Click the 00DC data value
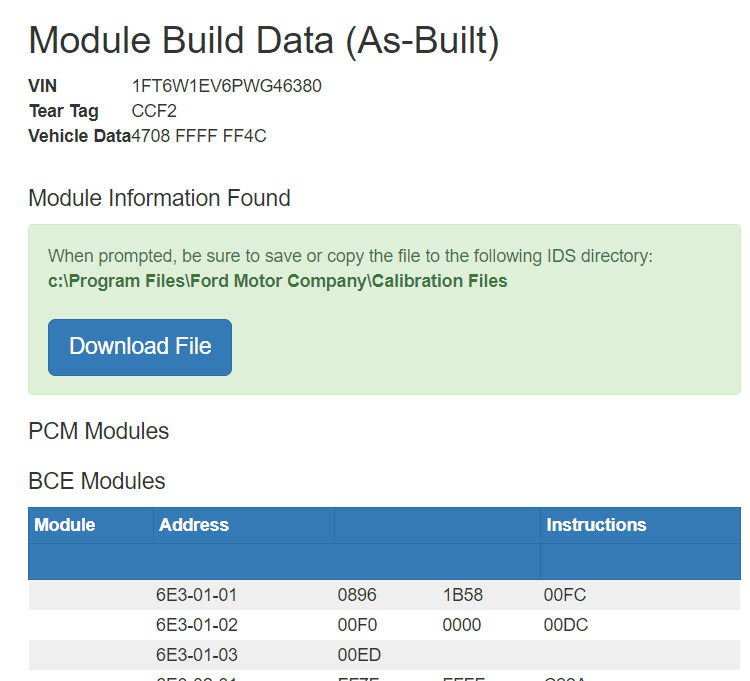This screenshot has width=750, height=681. coord(565,625)
